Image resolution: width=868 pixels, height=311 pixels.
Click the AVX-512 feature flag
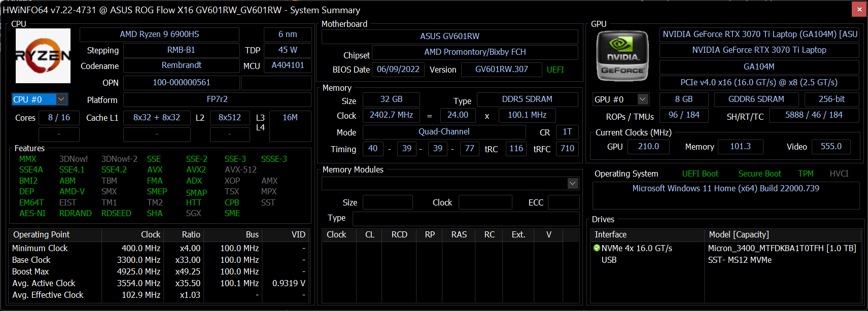click(x=240, y=170)
